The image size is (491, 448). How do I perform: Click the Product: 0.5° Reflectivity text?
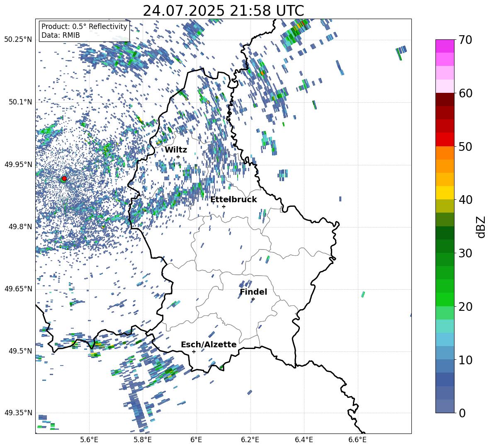pyautogui.click(x=84, y=27)
